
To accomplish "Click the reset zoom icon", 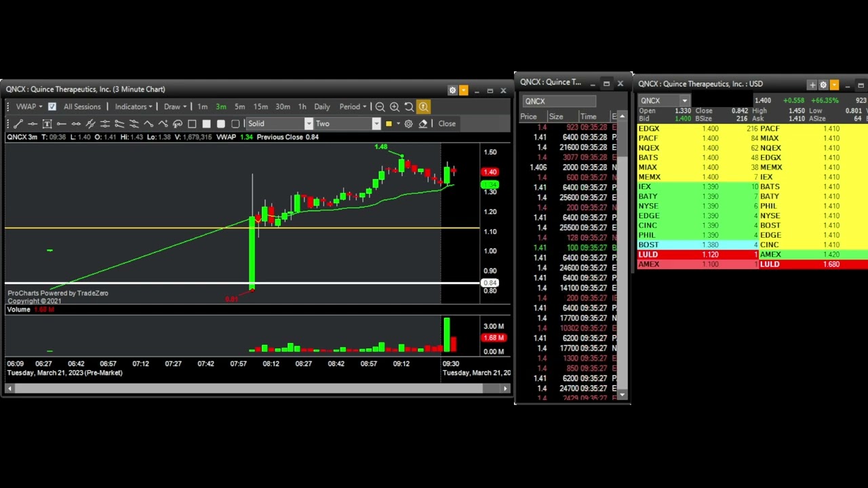I will (x=409, y=106).
